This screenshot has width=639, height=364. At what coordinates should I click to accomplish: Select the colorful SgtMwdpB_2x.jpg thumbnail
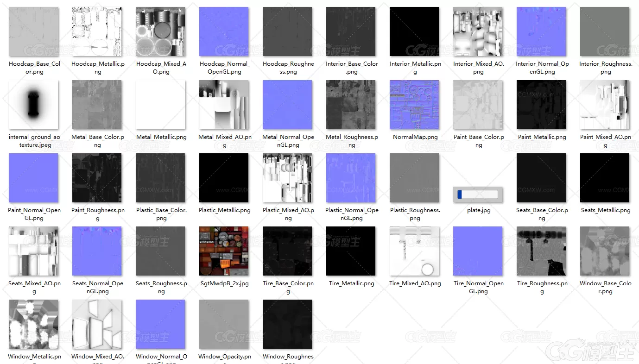point(224,251)
